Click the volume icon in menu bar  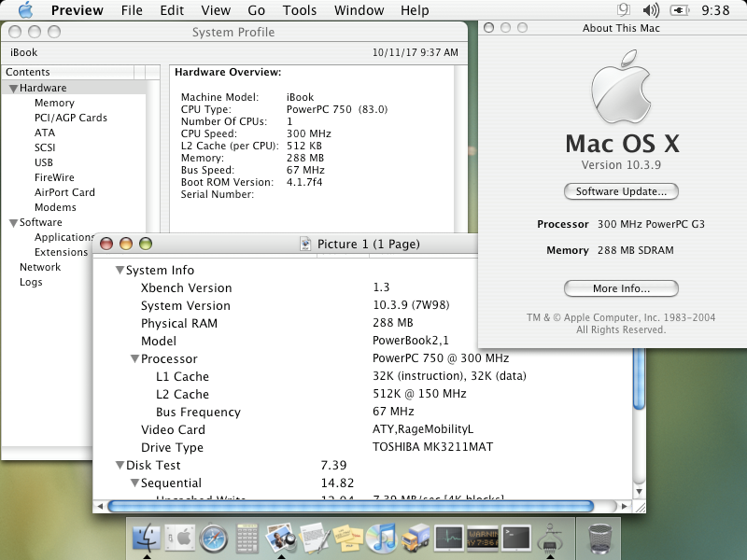pos(651,10)
